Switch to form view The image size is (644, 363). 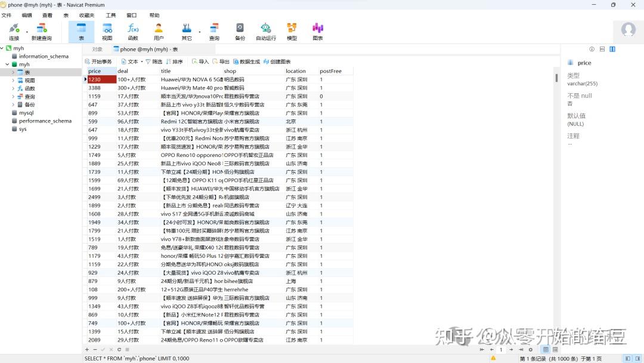coord(555,349)
